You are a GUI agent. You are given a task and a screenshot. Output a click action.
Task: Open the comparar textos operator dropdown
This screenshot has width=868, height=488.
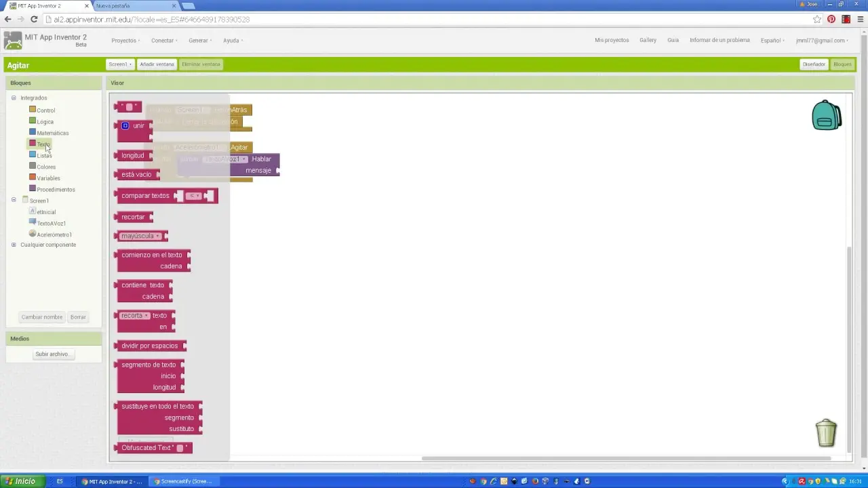(x=194, y=196)
